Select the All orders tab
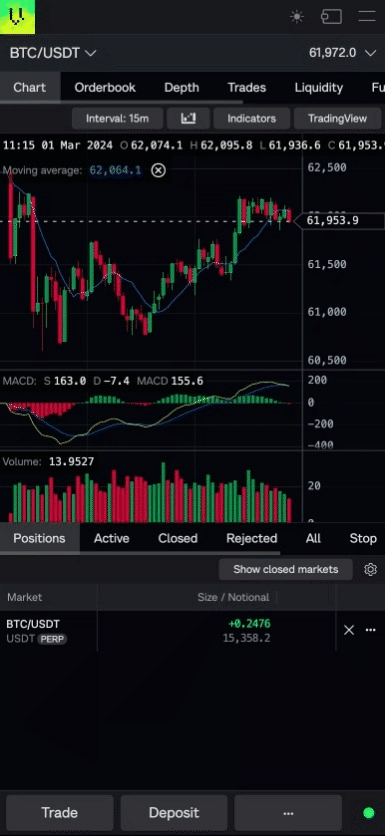The height and width of the screenshot is (836, 385). 313,538
